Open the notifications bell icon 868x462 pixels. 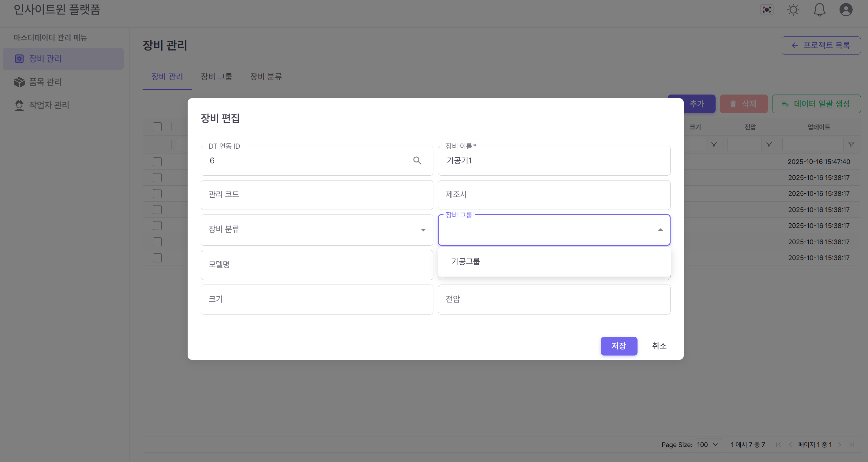[x=819, y=9]
